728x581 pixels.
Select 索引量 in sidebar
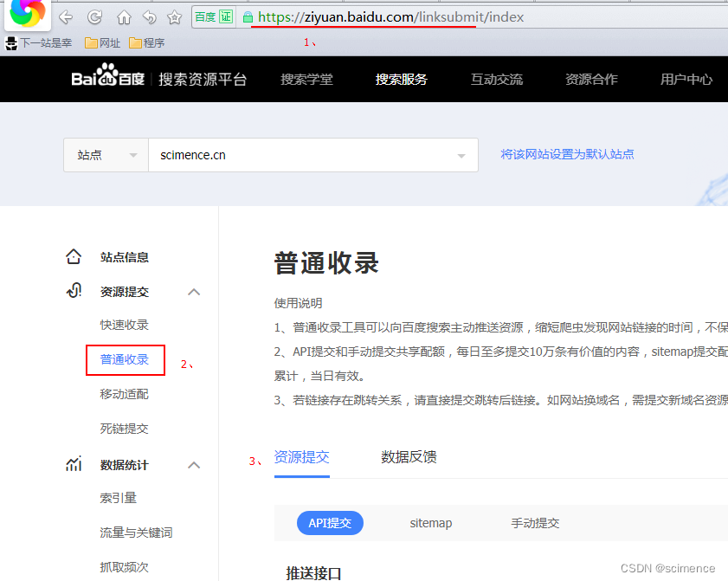click(118, 498)
